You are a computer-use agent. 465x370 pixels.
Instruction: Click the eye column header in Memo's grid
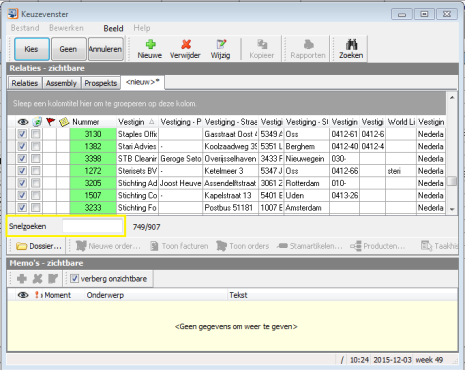pos(23,295)
